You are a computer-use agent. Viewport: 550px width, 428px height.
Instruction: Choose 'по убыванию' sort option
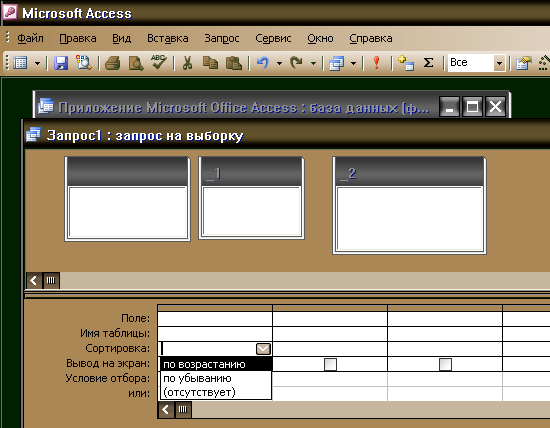pyautogui.click(x=216, y=378)
